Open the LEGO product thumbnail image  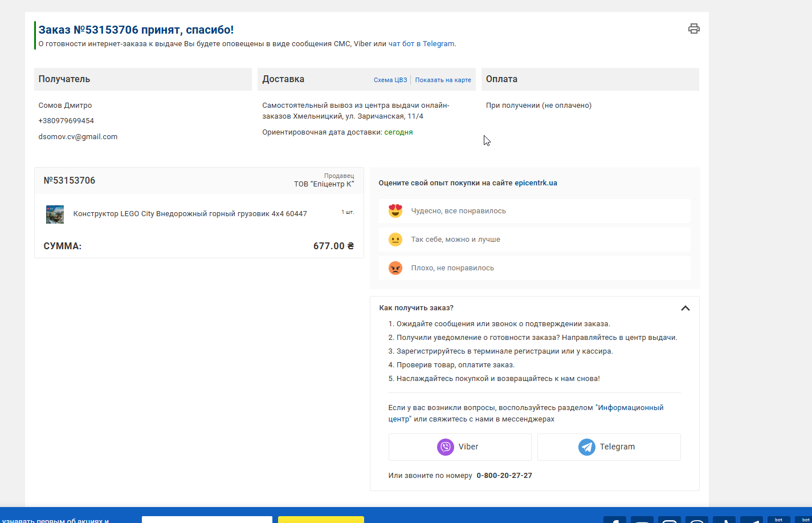click(55, 214)
